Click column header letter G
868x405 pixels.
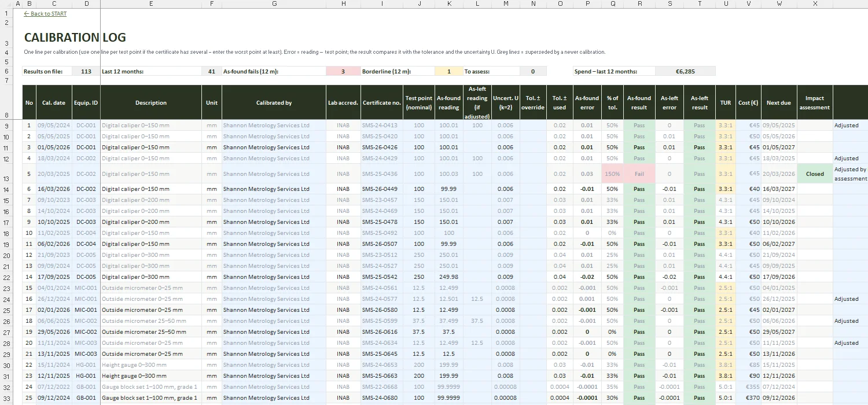pos(274,3)
